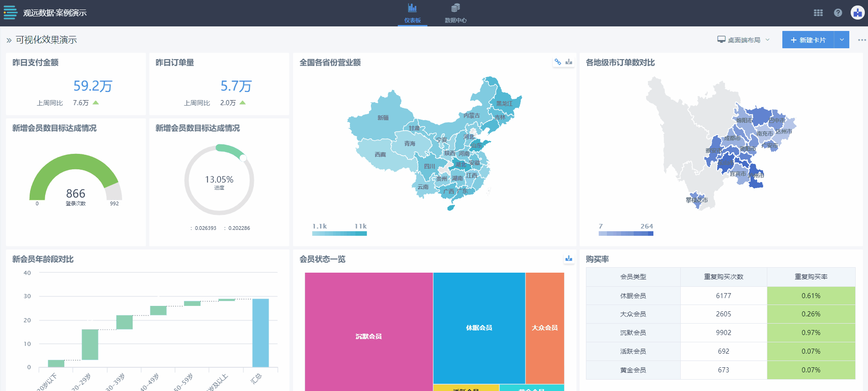Select 黑龙江 on the China map
868x391 pixels.
504,104
